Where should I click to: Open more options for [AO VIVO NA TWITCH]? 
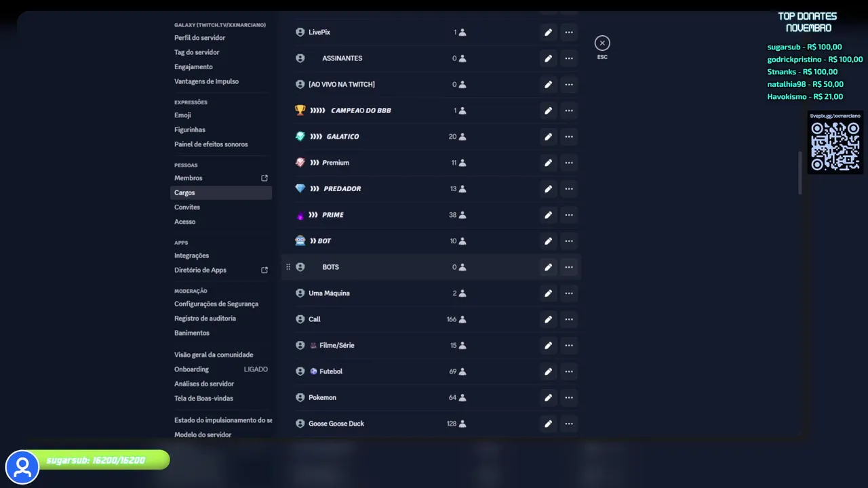point(569,85)
